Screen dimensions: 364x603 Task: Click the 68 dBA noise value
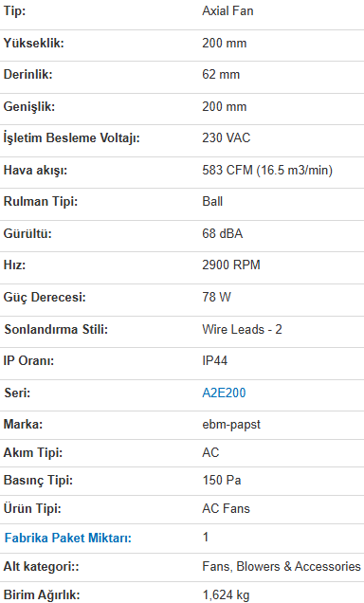[x=222, y=233]
